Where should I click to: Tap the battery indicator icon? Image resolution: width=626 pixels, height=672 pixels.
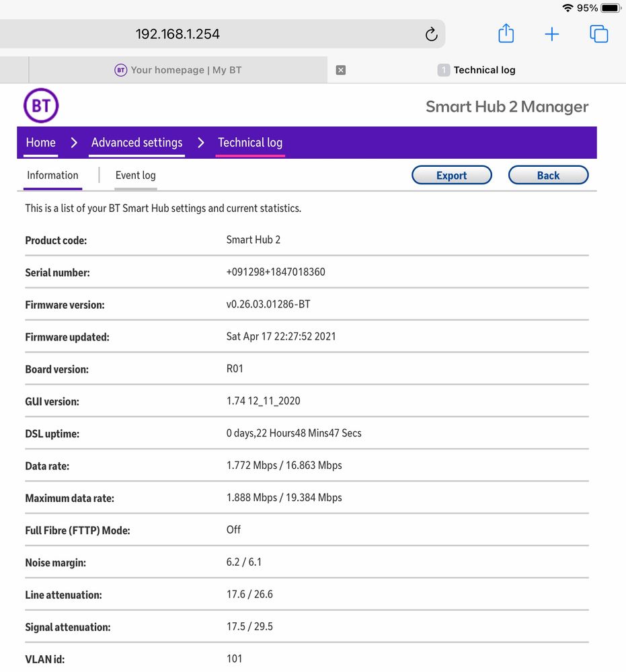point(610,8)
